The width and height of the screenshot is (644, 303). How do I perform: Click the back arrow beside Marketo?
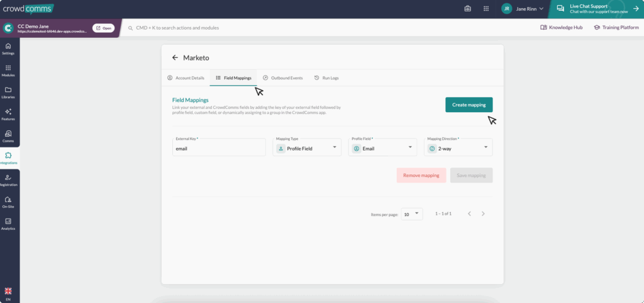(175, 58)
